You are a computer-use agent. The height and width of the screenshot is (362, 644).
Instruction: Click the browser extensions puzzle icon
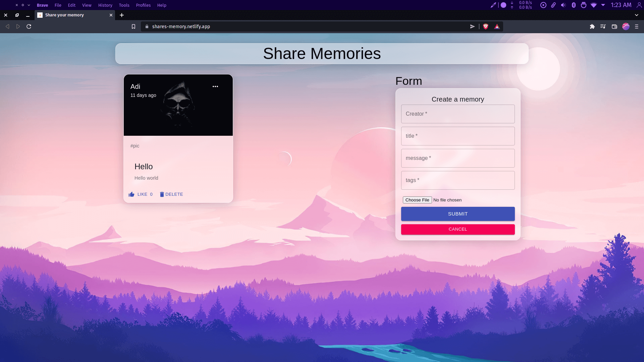click(592, 26)
